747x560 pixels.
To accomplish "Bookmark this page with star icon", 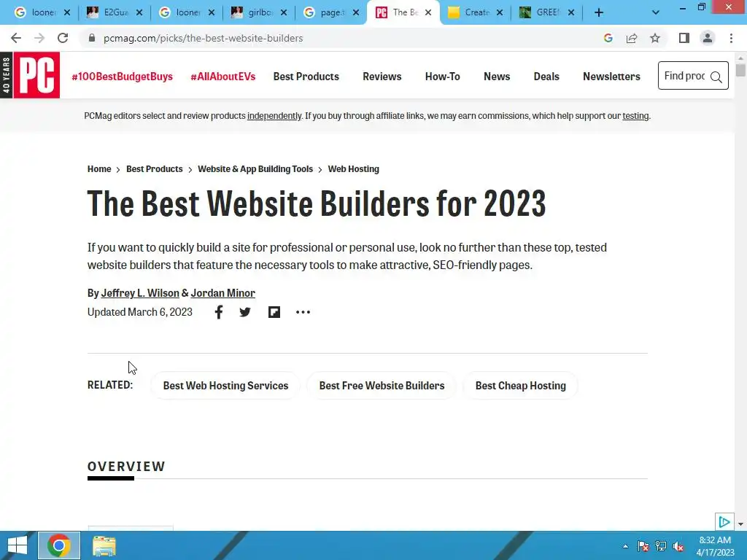I will [655, 38].
